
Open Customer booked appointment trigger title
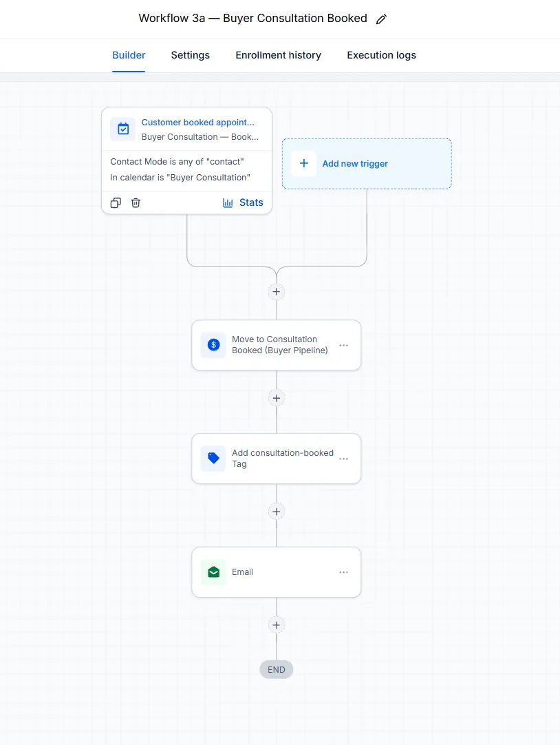click(198, 122)
